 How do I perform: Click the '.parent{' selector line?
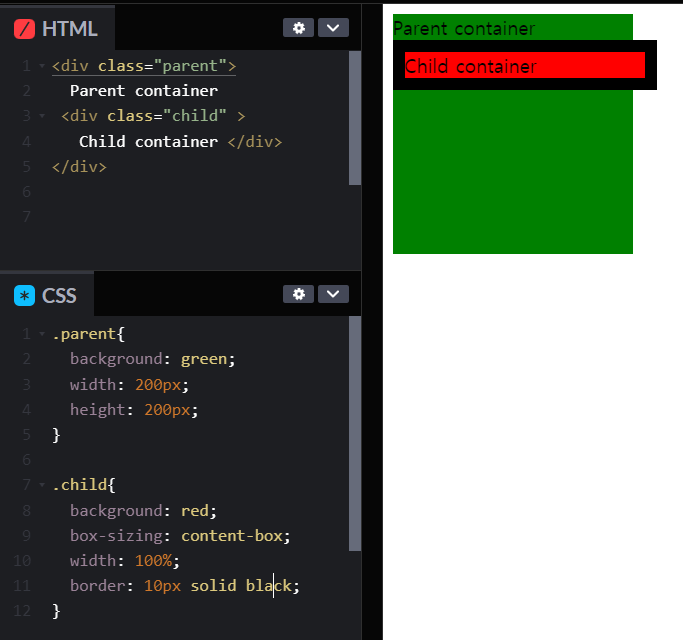pyautogui.click(x=88, y=334)
